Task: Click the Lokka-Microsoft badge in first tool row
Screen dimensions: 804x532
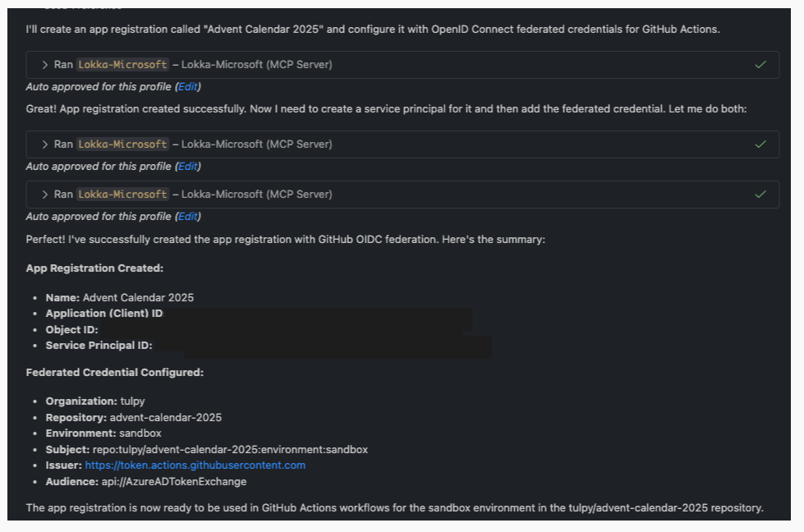Action: pyautogui.click(x=122, y=65)
